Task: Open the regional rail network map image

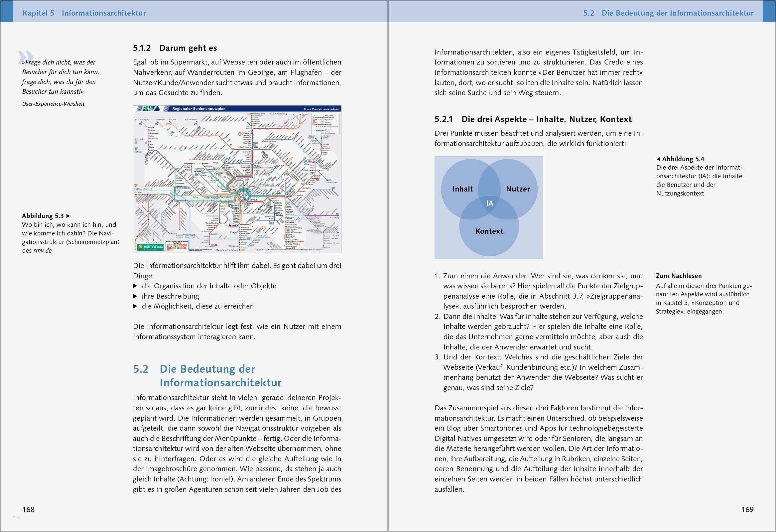Action: pyautogui.click(x=237, y=180)
